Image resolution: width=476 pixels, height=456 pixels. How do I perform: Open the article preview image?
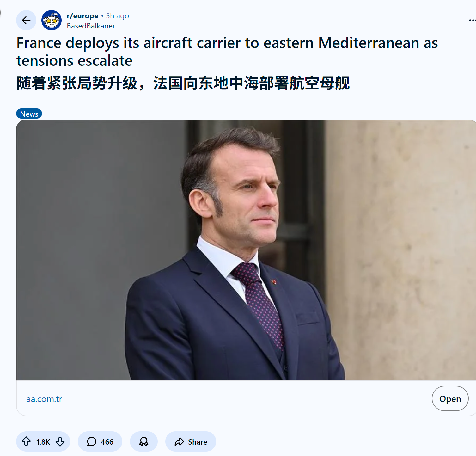(x=246, y=250)
